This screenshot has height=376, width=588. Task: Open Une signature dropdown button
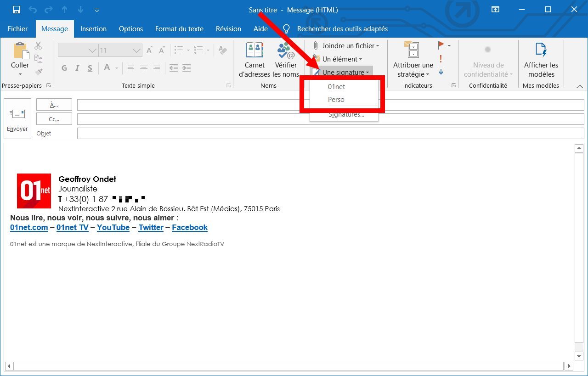coord(341,72)
